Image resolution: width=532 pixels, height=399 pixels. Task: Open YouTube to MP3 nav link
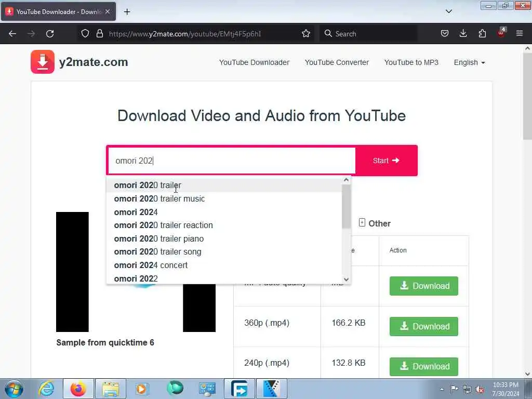point(411,62)
